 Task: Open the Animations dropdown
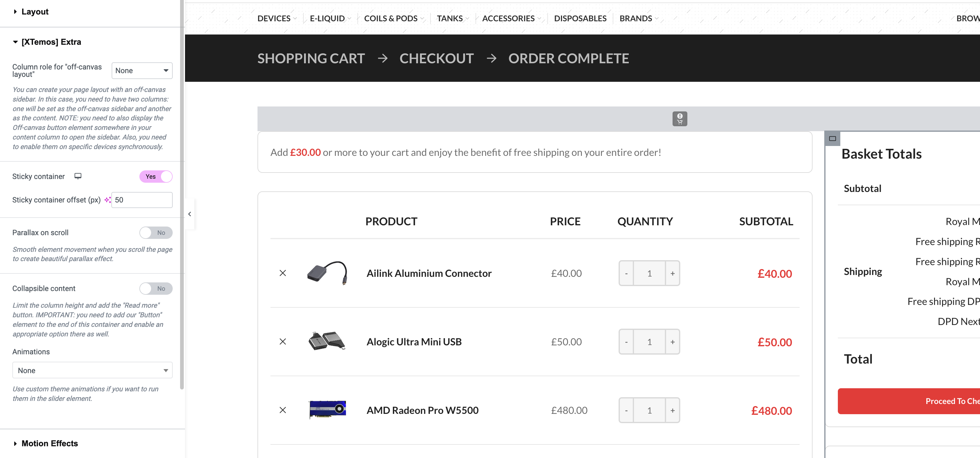point(92,370)
